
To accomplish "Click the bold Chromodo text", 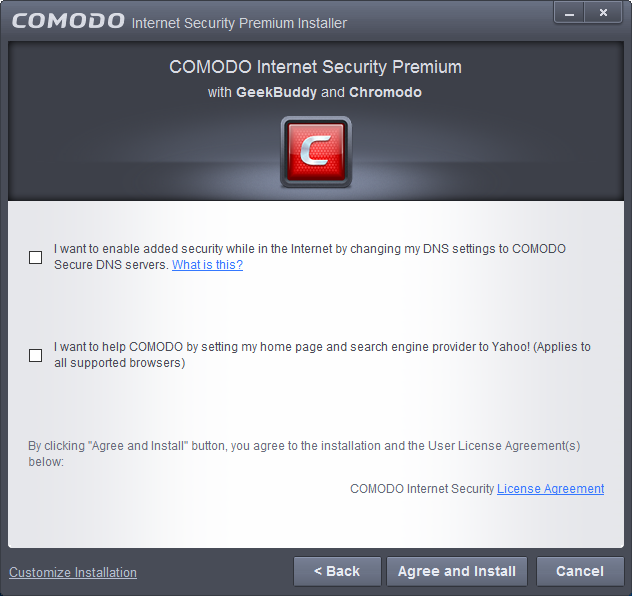I will 385,92.
